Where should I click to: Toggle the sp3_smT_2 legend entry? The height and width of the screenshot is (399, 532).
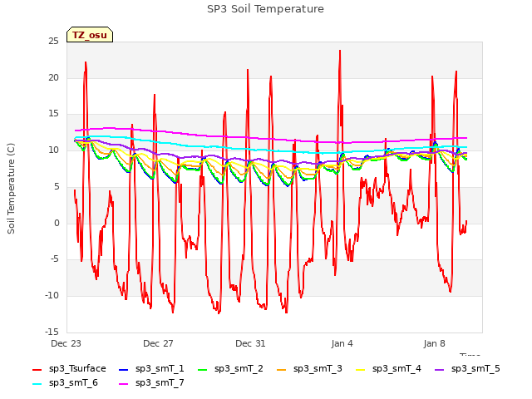(x=230, y=368)
